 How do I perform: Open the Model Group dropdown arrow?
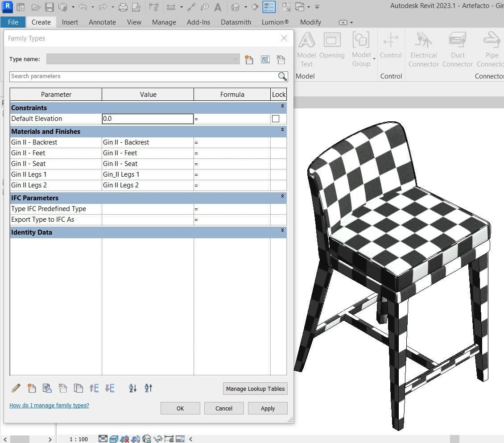pos(374,59)
